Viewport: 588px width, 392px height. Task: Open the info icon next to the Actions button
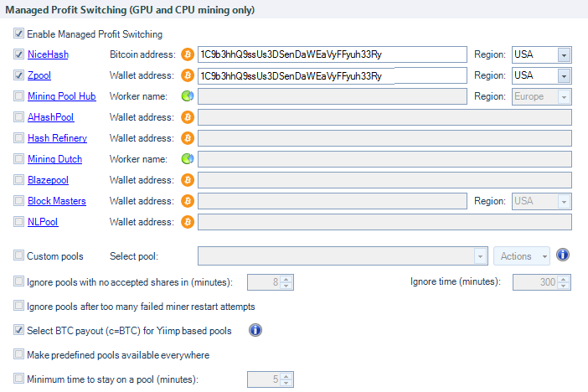[563, 255]
